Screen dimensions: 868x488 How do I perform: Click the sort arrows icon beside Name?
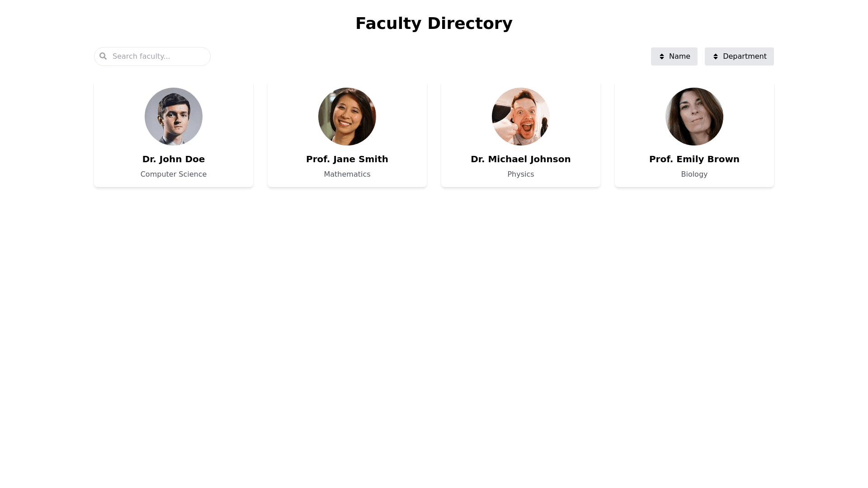(x=662, y=56)
